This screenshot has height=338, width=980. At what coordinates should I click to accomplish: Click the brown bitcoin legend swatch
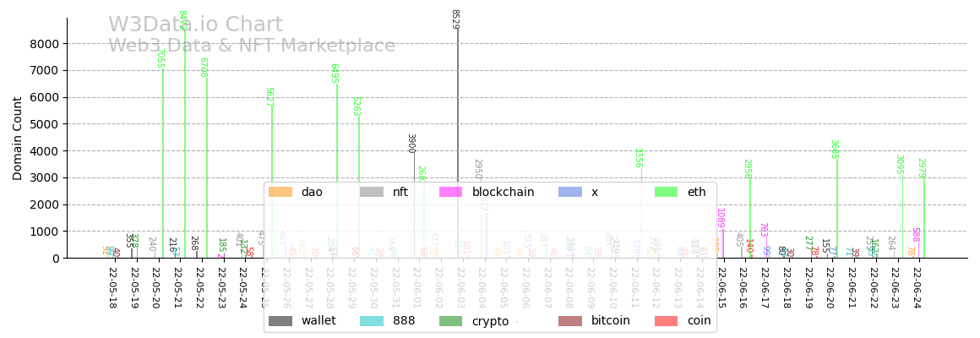[569, 321]
